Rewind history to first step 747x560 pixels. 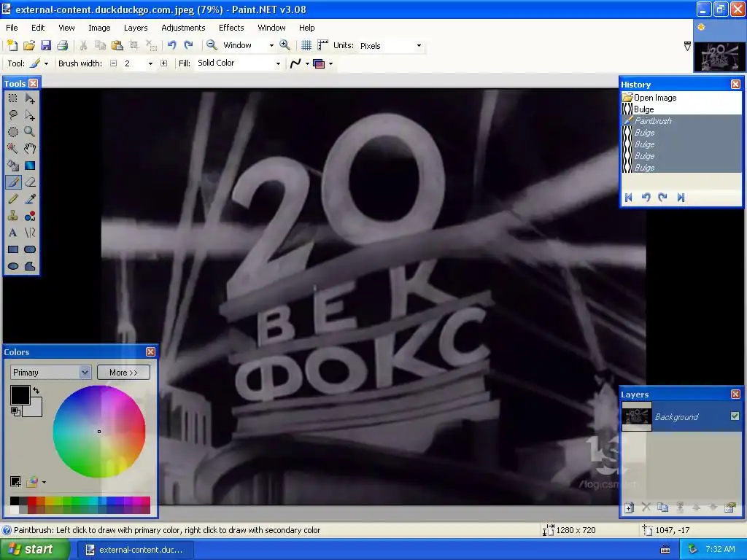(628, 198)
